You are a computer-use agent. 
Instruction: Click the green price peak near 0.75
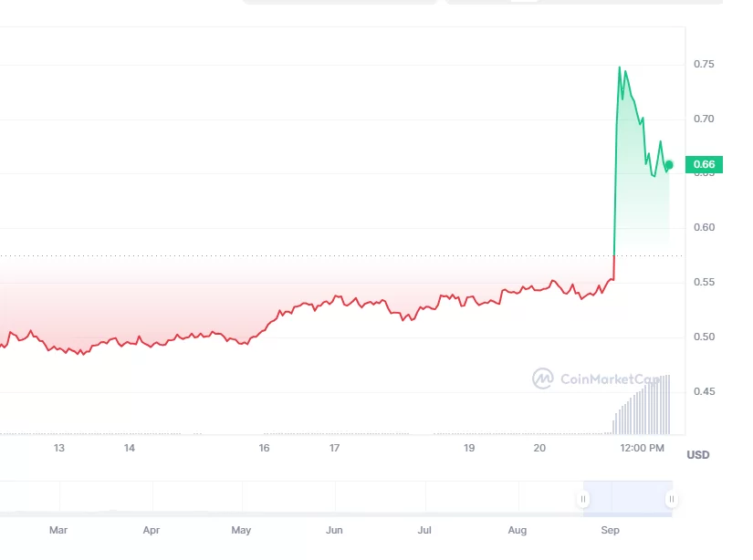(x=620, y=67)
